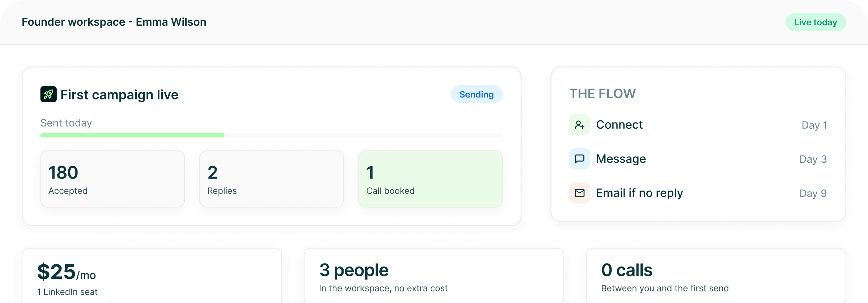The height and width of the screenshot is (303, 868).
Task: Click In the workspace, no extra cost
Action: (383, 288)
